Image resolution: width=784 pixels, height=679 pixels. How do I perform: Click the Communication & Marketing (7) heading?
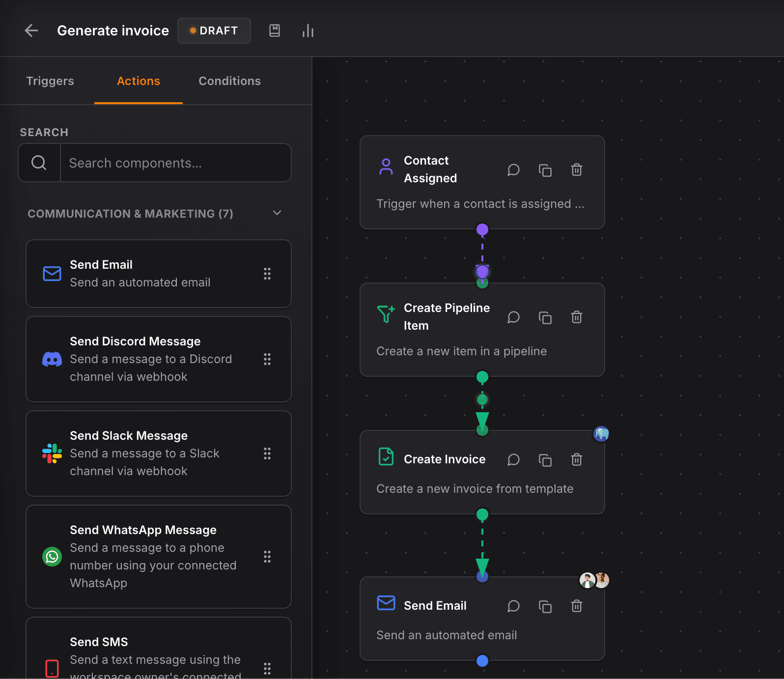[130, 214]
